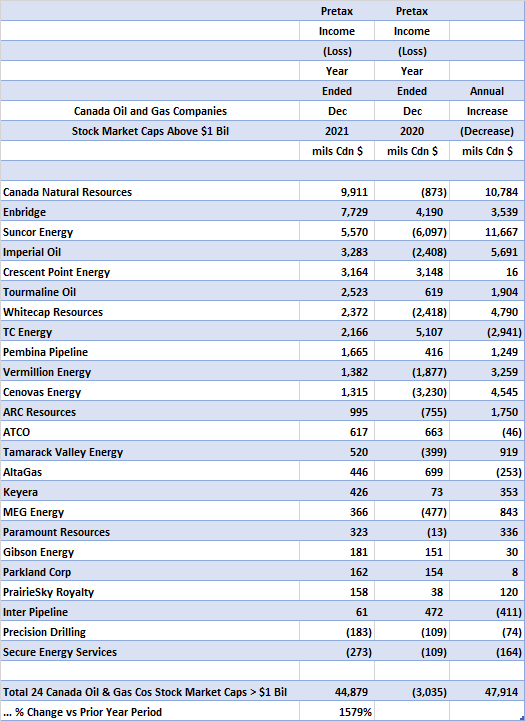Screen dimensions: 525x721
Task: Click Crescent Point 2020 value 3,148
Action: [429, 272]
